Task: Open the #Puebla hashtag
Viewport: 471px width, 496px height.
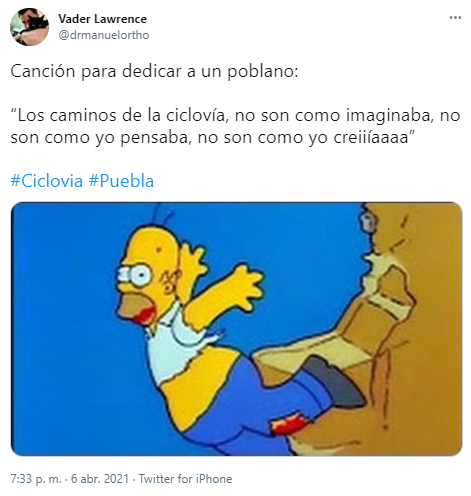Action: point(121,181)
